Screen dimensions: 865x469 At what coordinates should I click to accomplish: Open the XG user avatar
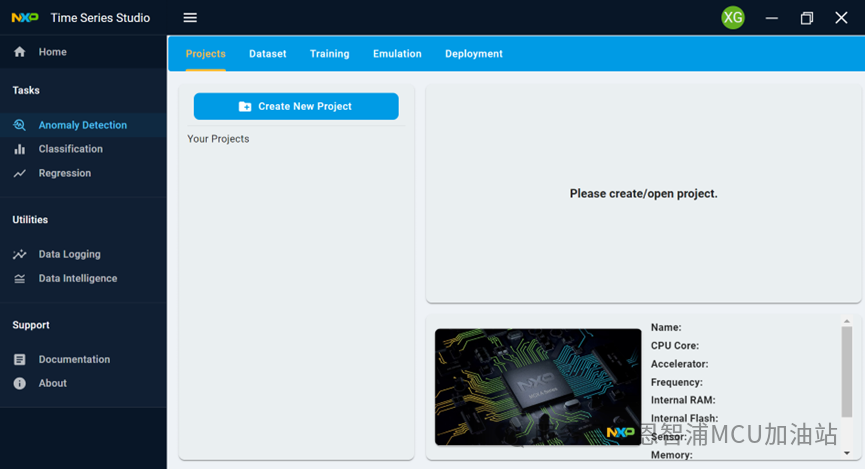tap(733, 18)
